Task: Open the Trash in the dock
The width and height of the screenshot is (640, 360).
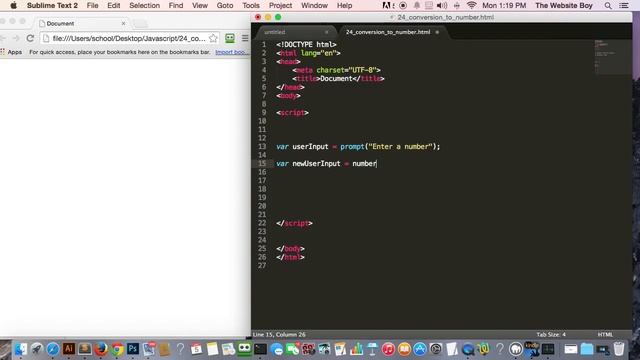Action: (619, 349)
